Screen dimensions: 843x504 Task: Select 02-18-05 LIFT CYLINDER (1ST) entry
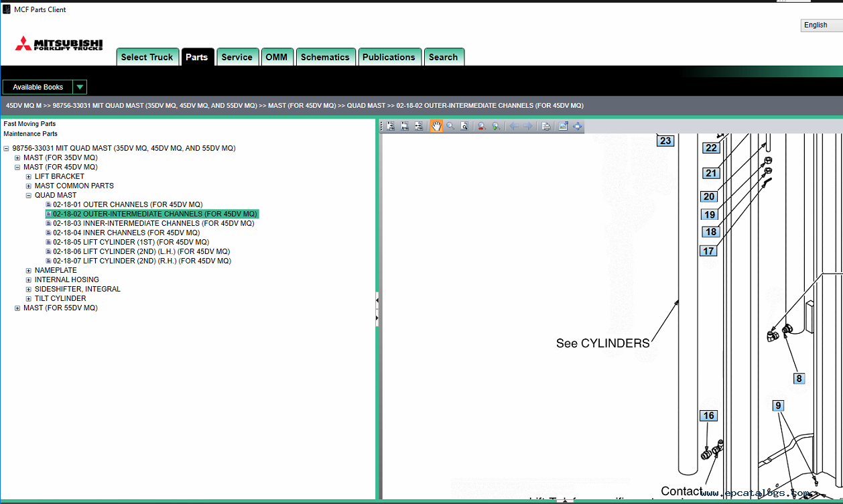(131, 242)
